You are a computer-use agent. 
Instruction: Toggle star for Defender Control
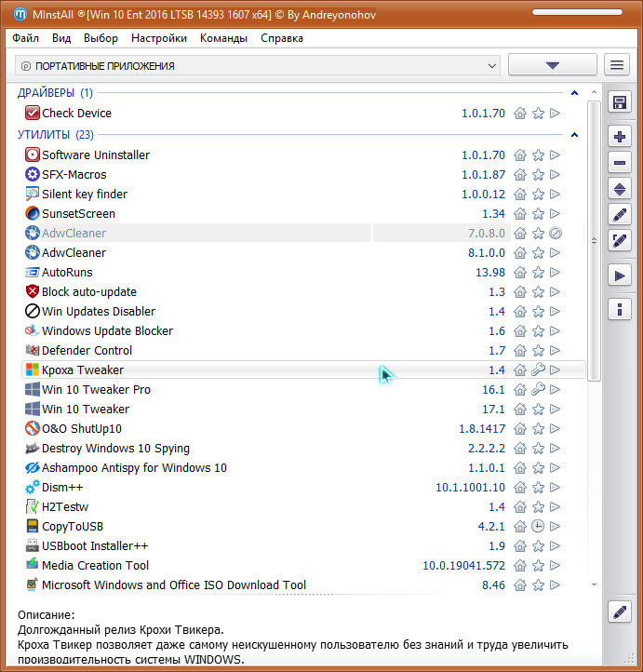(538, 351)
